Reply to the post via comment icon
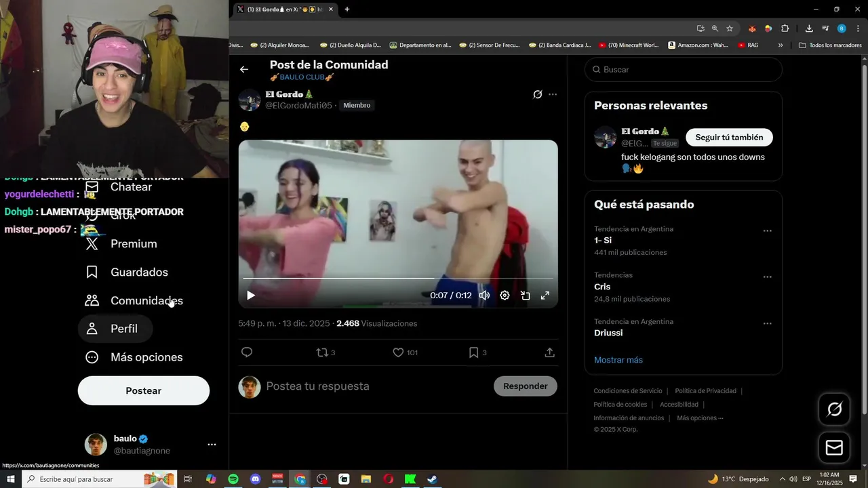 (x=247, y=352)
